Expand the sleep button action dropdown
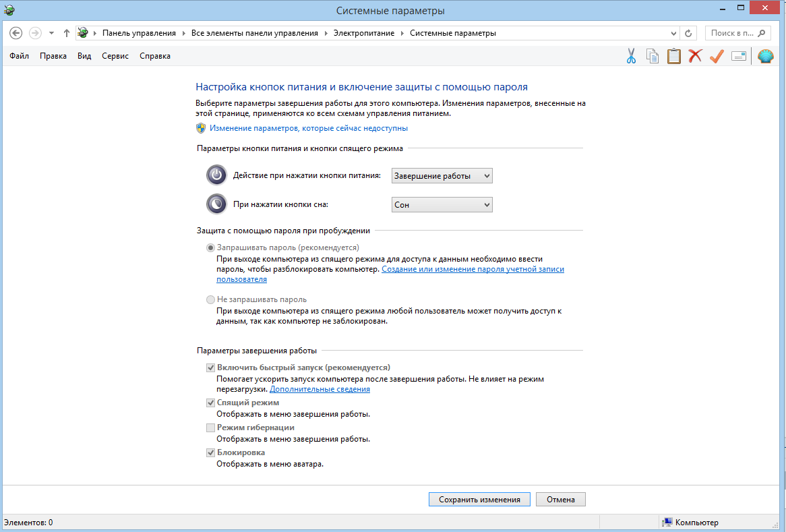Image resolution: width=786 pixels, height=532 pixels. click(442, 204)
